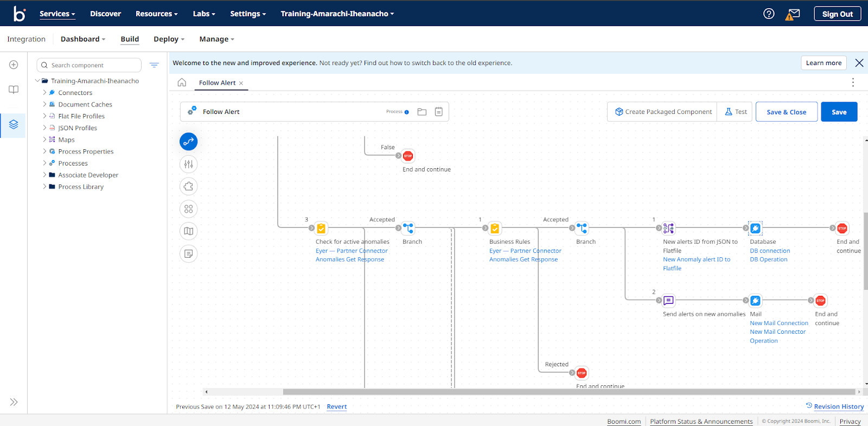868x426 pixels.
Task: Click the Revert link
Action: pyautogui.click(x=337, y=407)
